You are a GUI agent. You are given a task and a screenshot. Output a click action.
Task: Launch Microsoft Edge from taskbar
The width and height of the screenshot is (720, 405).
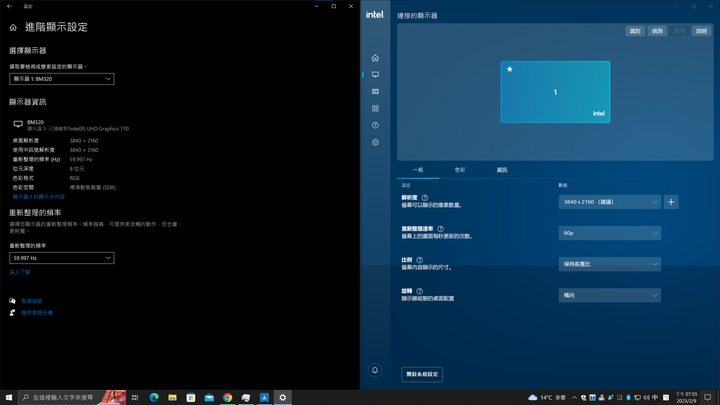[x=154, y=398]
